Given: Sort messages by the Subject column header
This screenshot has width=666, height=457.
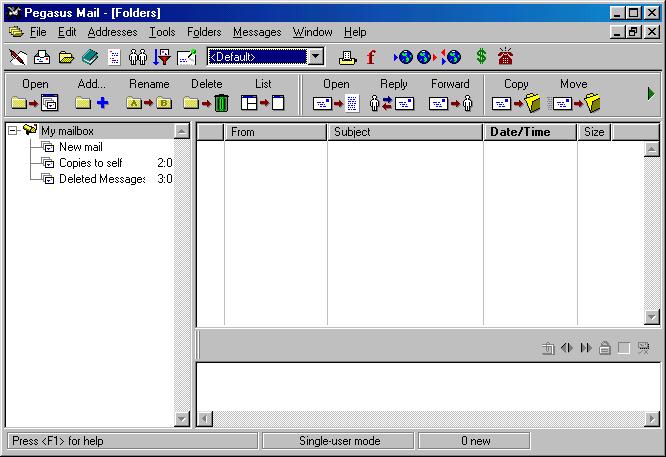Looking at the screenshot, I should 405,132.
